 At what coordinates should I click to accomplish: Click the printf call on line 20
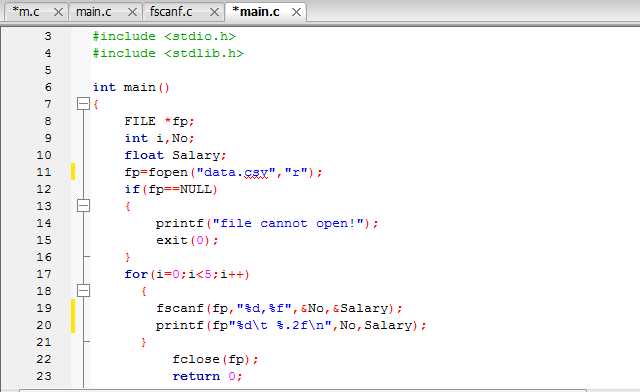click(291, 325)
